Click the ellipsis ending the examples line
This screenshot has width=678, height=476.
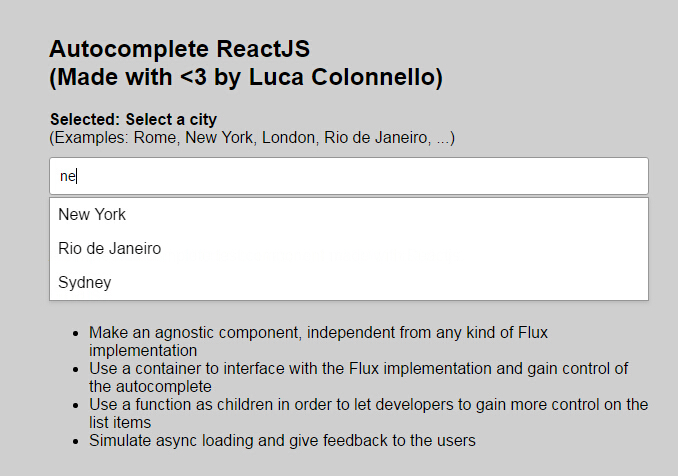pos(443,137)
